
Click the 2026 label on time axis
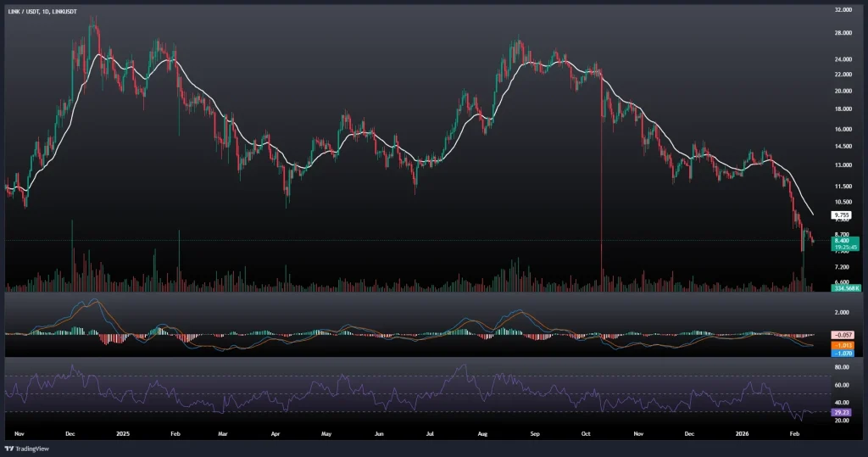[742, 432]
